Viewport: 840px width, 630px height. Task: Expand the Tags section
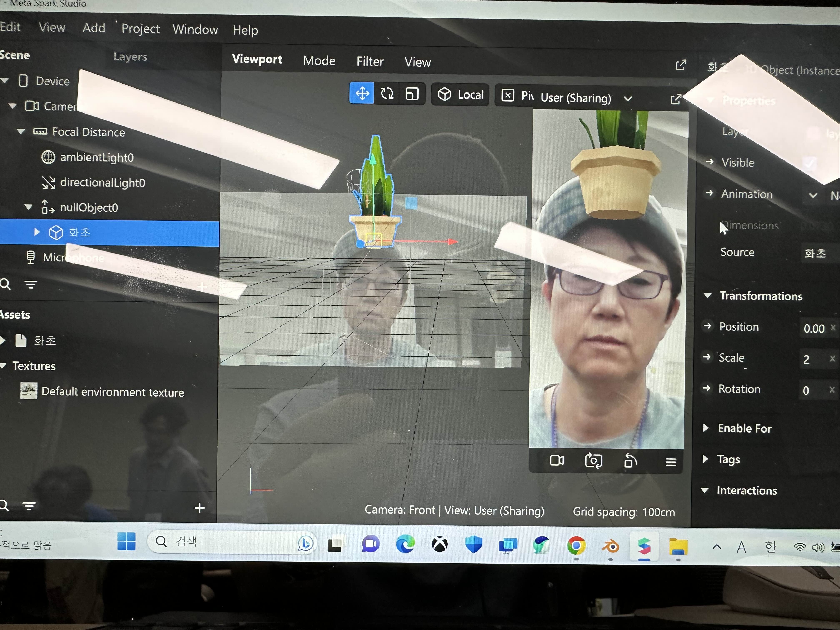click(x=705, y=459)
